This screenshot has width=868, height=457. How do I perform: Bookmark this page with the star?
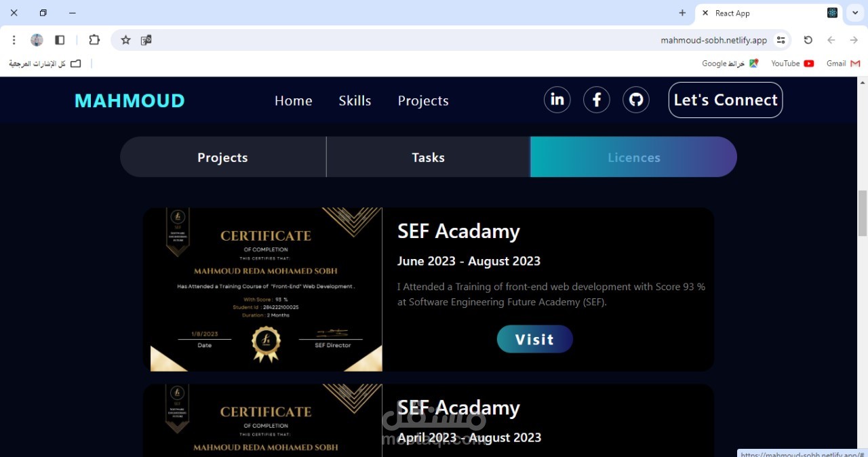(x=125, y=40)
